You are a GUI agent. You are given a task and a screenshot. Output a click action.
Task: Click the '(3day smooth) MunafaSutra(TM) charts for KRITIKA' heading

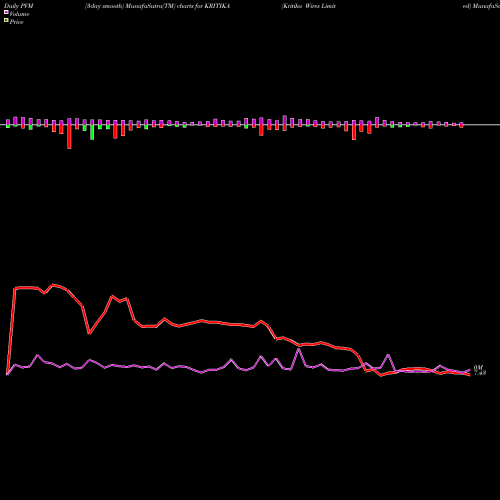point(157,6)
